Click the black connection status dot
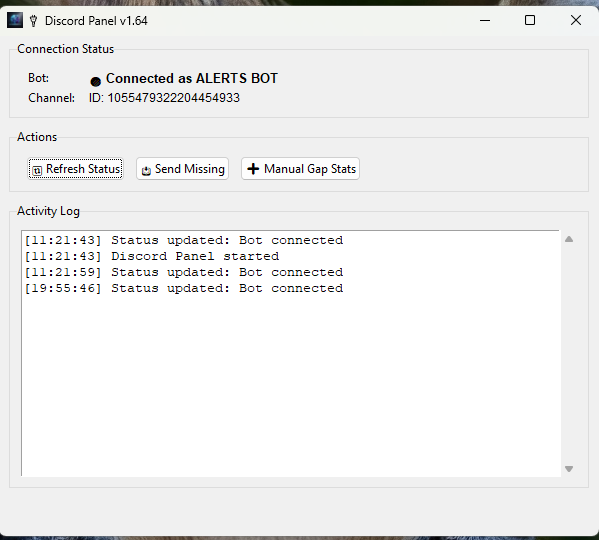599x540 pixels. pos(96,81)
